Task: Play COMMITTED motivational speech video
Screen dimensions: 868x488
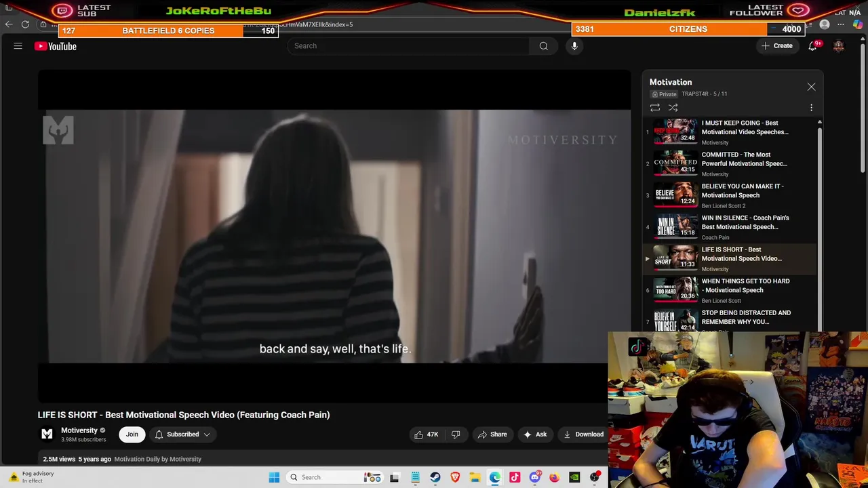Action: point(730,163)
